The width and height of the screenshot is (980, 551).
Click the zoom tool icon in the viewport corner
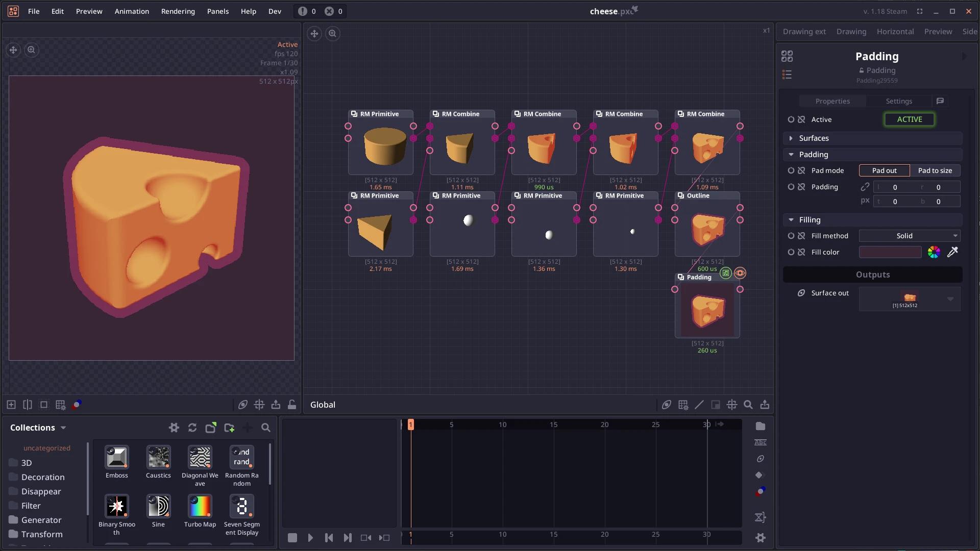point(32,49)
